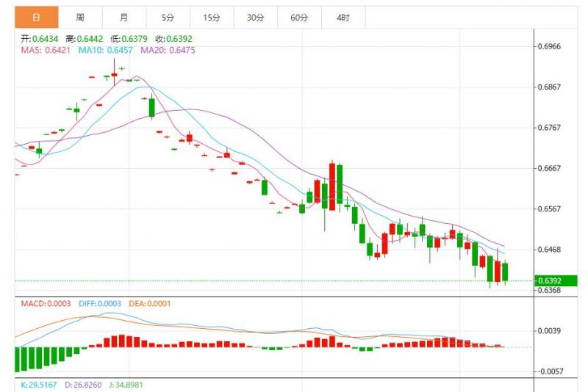
Task: Click the J:34.8981 value
Action: tap(126, 385)
